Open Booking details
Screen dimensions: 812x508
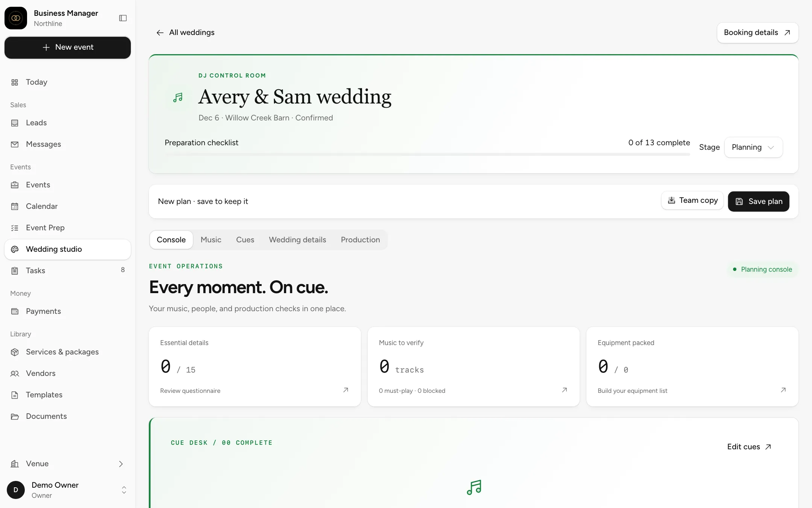click(x=757, y=33)
